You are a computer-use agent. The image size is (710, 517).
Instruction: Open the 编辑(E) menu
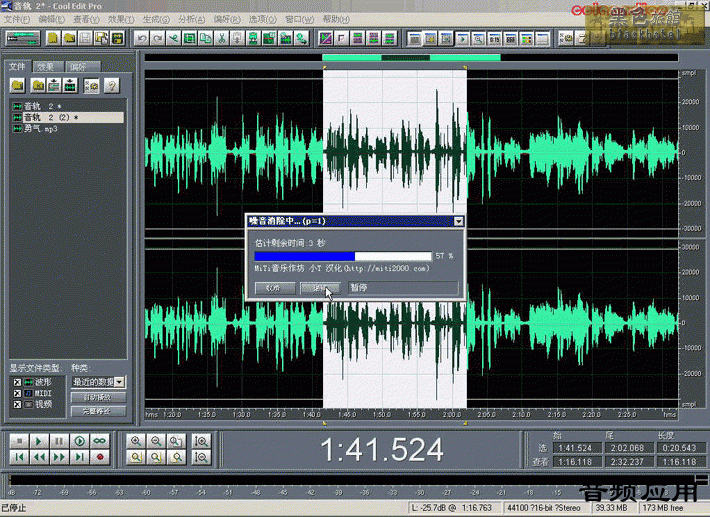click(52, 19)
